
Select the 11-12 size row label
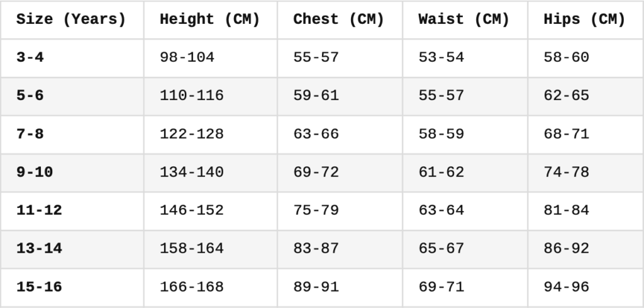pyautogui.click(x=40, y=210)
